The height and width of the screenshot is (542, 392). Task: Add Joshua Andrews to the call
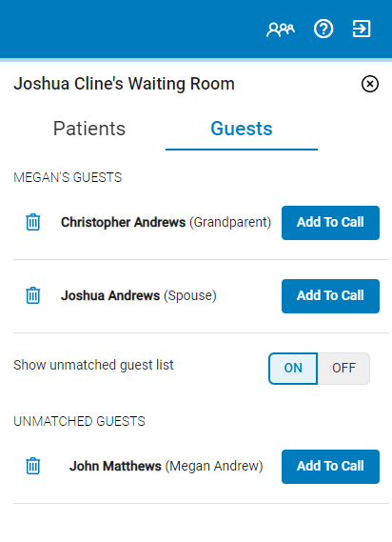coord(330,296)
